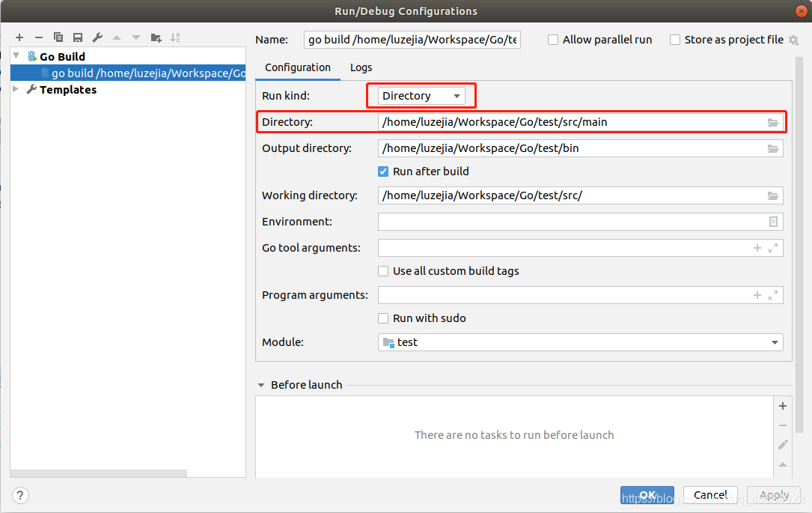Select the Templates tree item
Image resolution: width=812 pixels, height=513 pixels.
pyautogui.click(x=68, y=90)
